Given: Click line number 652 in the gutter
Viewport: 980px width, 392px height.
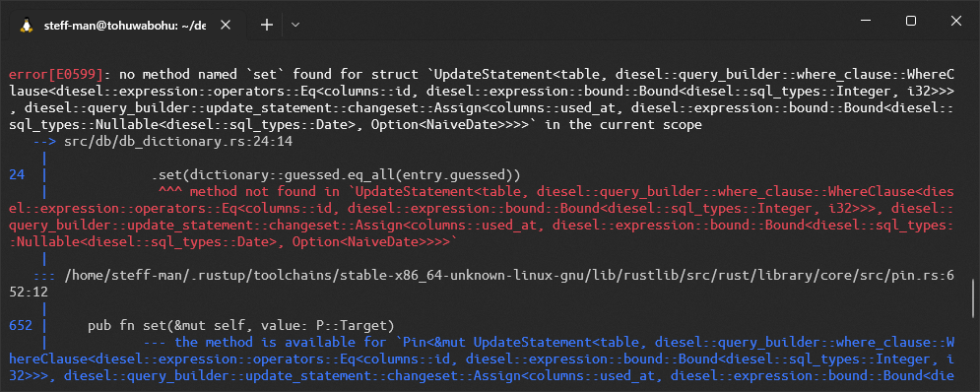Looking at the screenshot, I should [x=21, y=325].
